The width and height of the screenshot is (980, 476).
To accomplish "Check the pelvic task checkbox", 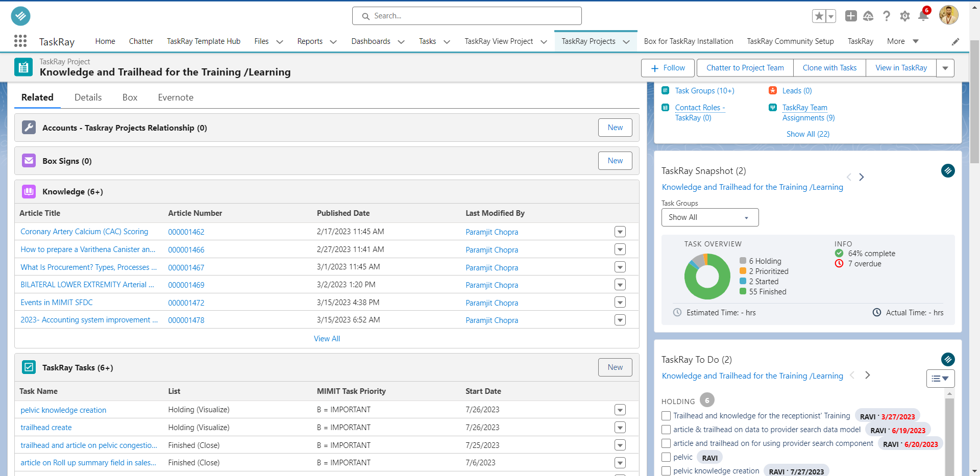I will point(666,457).
